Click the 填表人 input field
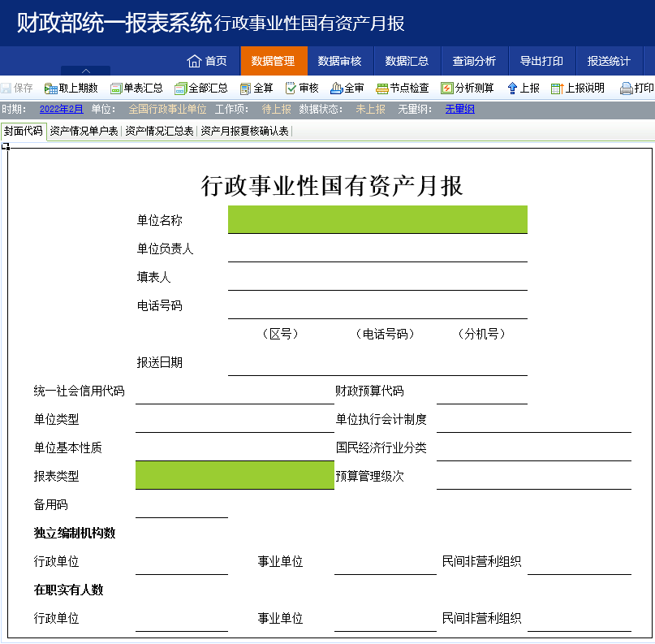 click(x=377, y=277)
